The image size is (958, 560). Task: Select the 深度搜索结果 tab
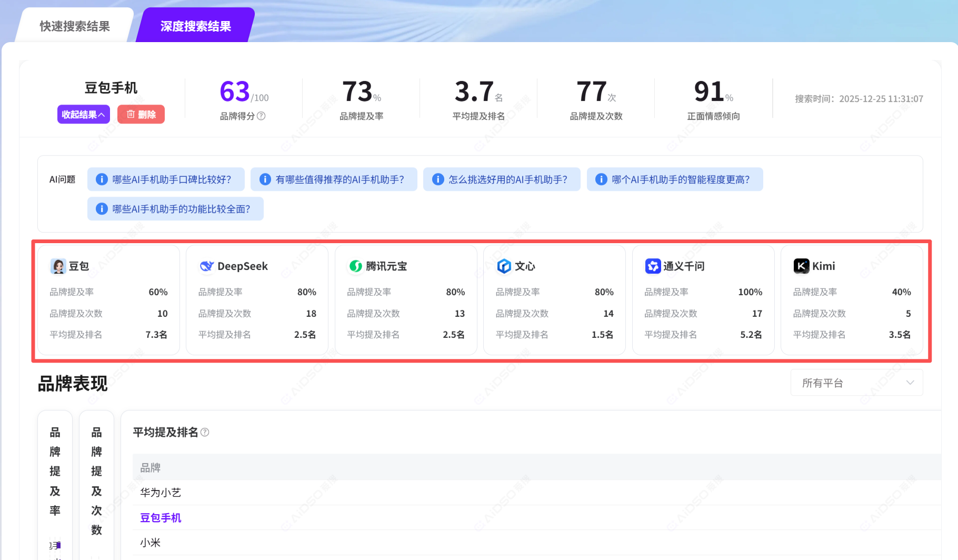coord(195,26)
